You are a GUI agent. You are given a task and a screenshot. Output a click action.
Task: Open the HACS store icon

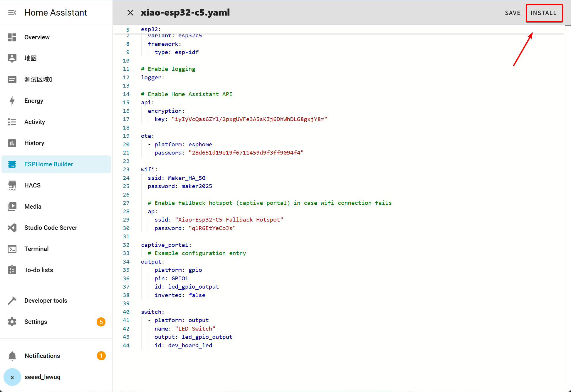pos(12,185)
